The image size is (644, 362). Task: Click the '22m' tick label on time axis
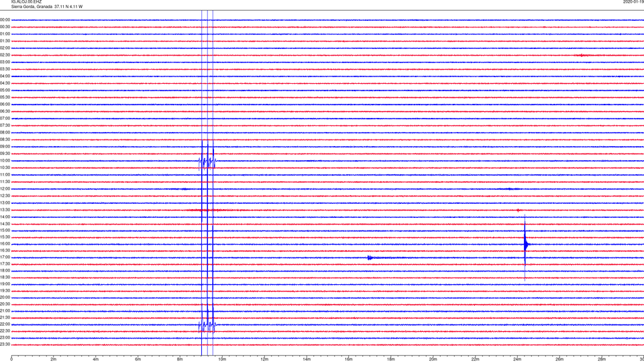(x=475, y=359)
